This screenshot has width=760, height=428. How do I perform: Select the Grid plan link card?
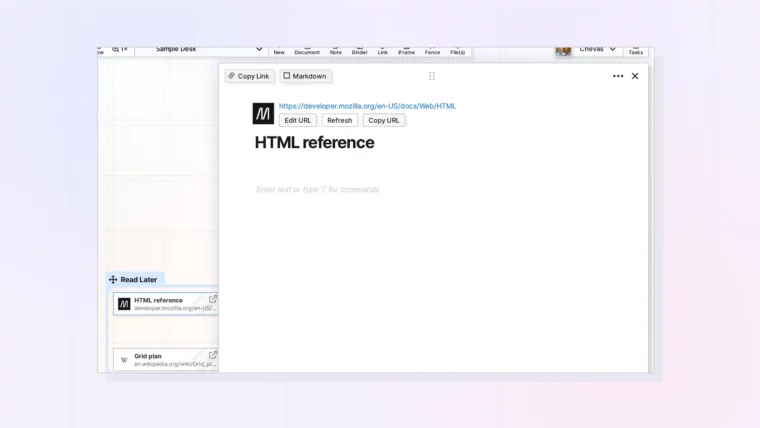coord(166,360)
